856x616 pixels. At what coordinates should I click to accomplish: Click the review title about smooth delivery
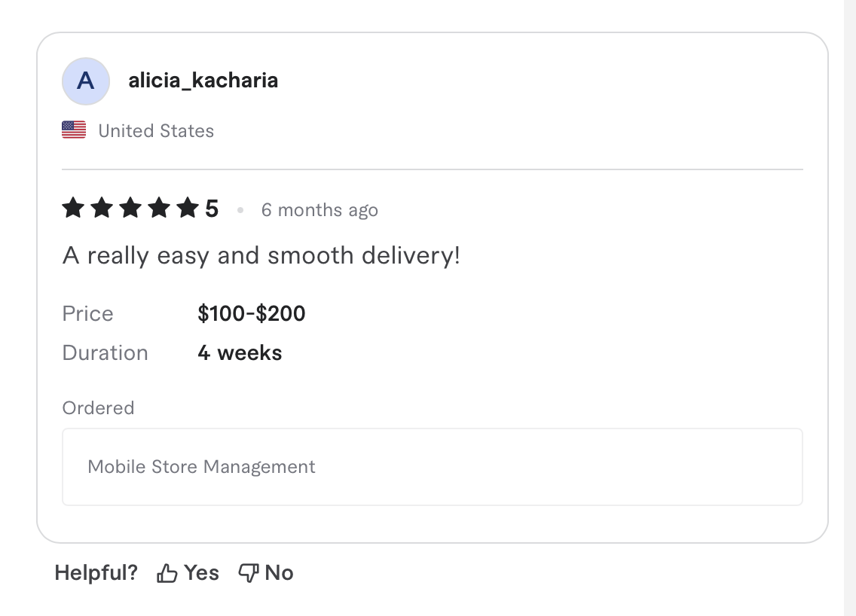click(x=261, y=255)
